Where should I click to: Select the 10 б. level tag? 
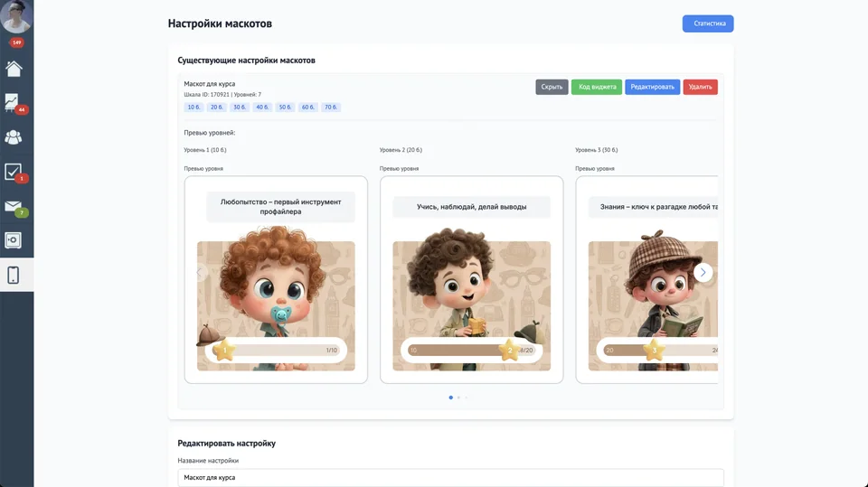tap(193, 107)
